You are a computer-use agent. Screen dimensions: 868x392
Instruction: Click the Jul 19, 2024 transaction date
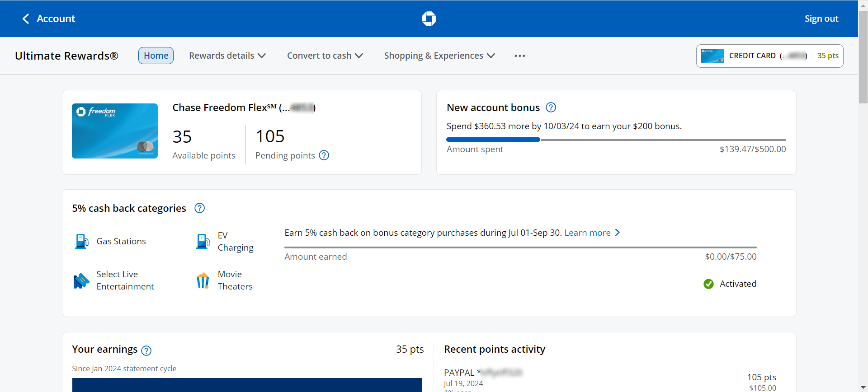tap(463, 383)
